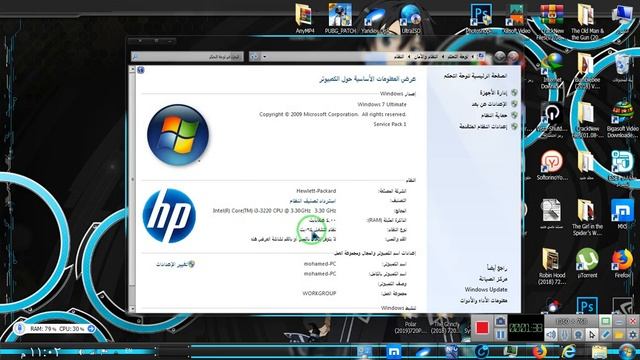
Task: Open address bar history dropdown arrow
Action: [264, 57]
